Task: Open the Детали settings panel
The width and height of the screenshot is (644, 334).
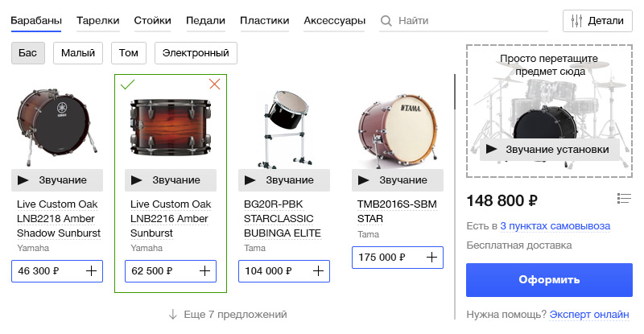Action: 597,21
